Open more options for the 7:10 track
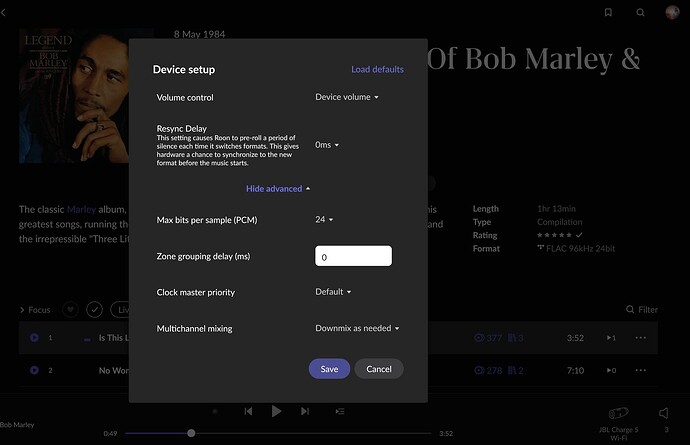This screenshot has width=690, height=445. tap(641, 370)
